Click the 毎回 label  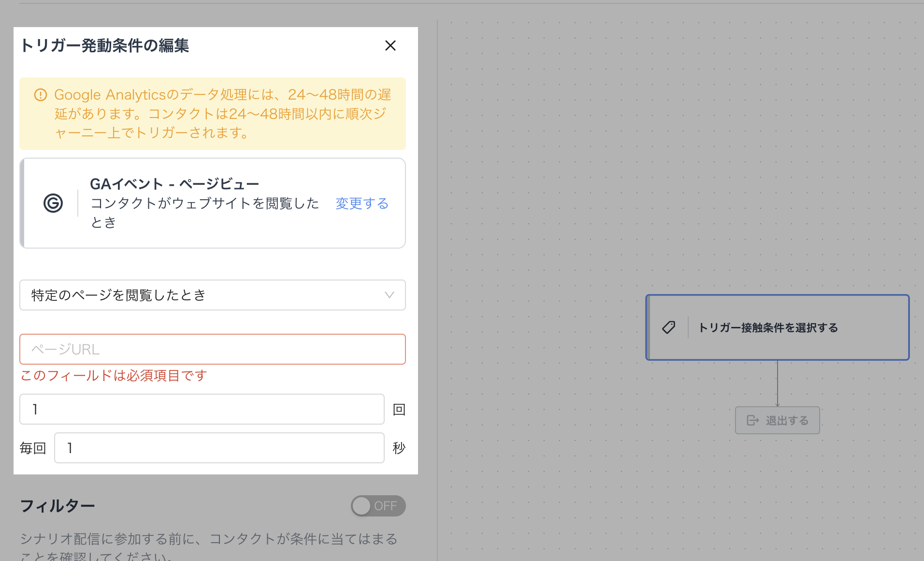click(x=33, y=448)
